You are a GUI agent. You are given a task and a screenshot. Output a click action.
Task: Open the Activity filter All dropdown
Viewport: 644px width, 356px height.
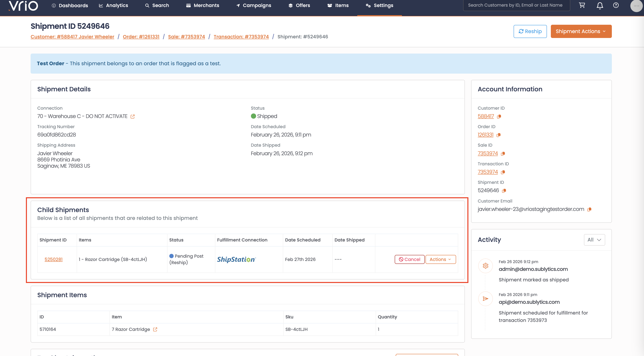(x=594, y=240)
